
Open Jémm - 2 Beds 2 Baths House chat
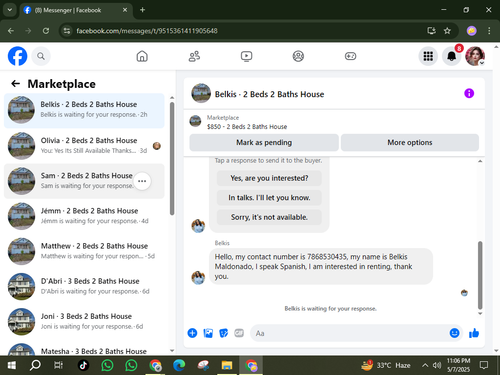[x=84, y=216]
